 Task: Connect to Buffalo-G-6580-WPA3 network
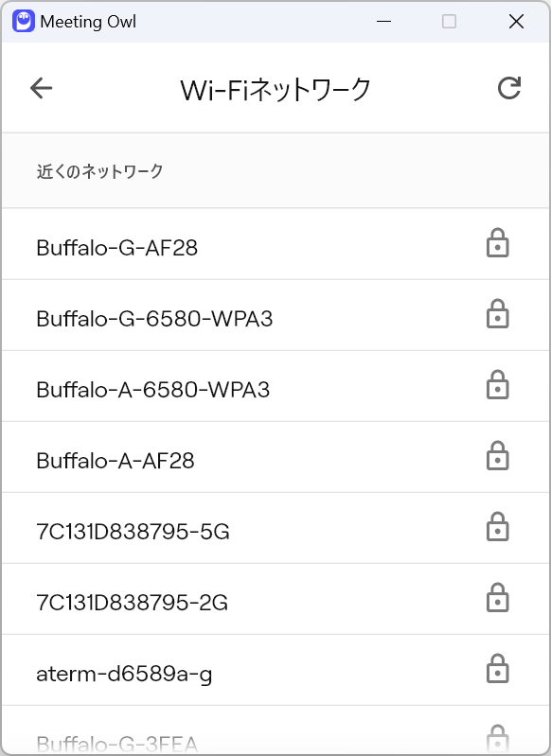[275, 315]
